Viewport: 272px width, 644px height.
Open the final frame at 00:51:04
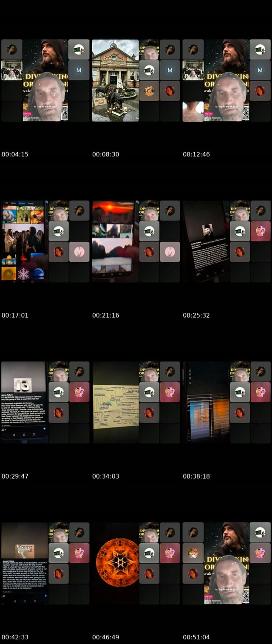click(x=227, y=563)
